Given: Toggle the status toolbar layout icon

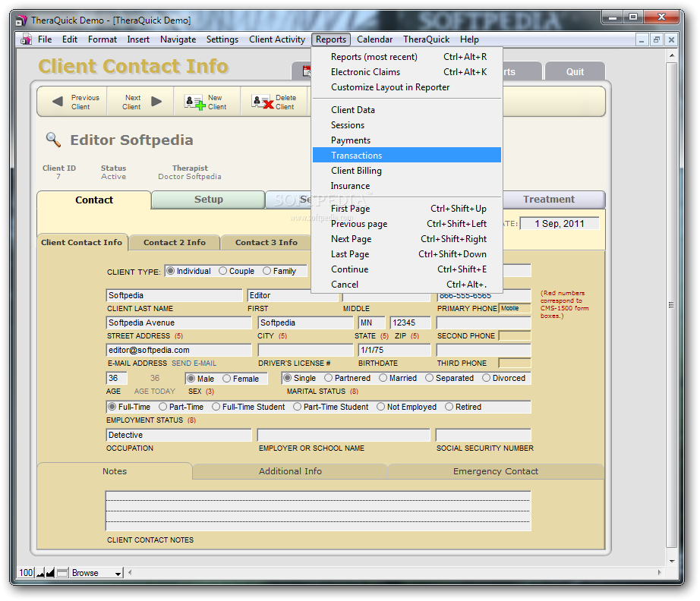Looking at the screenshot, I should coord(62,572).
